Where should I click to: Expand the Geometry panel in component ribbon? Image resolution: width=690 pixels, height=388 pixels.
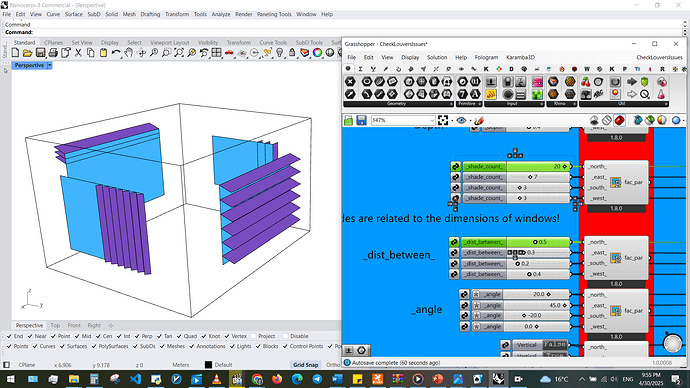(x=451, y=104)
